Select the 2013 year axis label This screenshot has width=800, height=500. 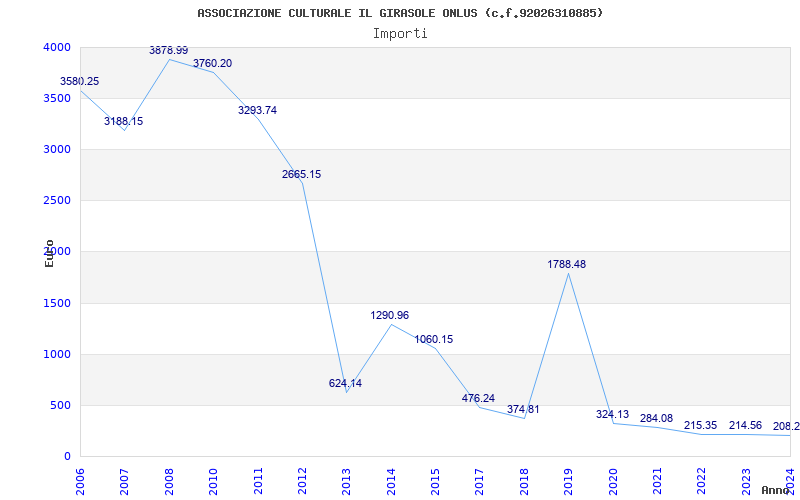click(x=346, y=481)
